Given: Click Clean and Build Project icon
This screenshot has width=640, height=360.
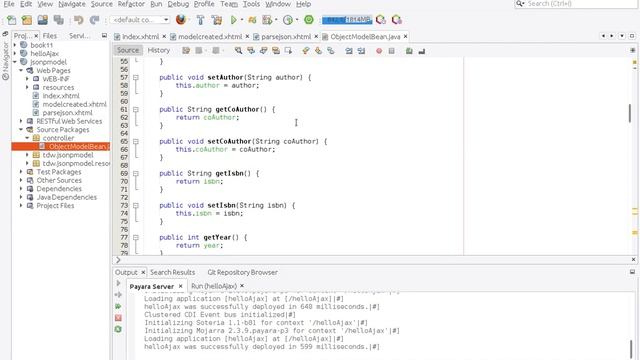Looking at the screenshot, I should (x=216, y=20).
